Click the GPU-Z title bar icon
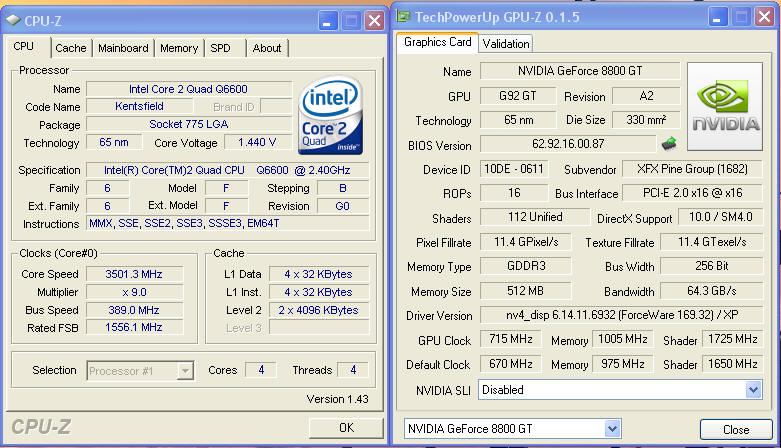Screen dimensions: 781x448 point(403,16)
